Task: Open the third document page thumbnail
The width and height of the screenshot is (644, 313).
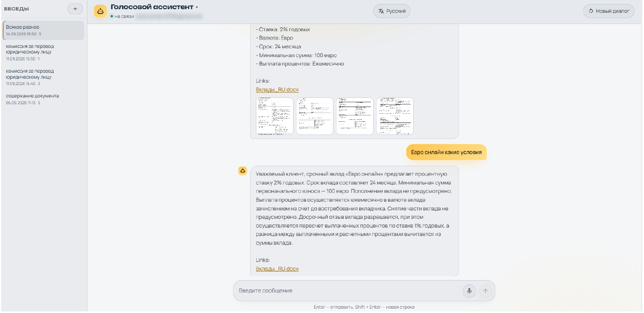Action: [x=355, y=116]
